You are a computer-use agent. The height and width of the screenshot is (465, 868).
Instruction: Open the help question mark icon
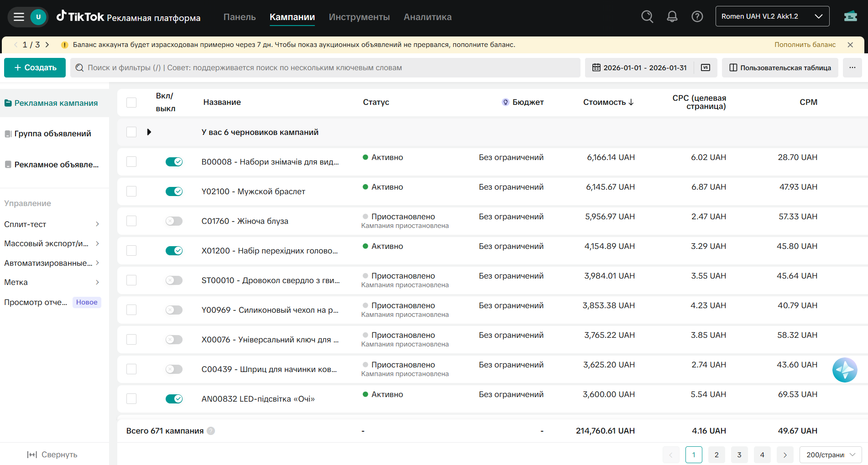coord(697,17)
